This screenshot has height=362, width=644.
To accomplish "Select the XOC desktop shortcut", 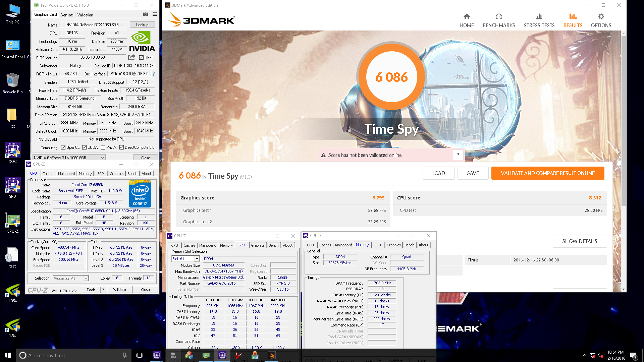I will coord(13,153).
